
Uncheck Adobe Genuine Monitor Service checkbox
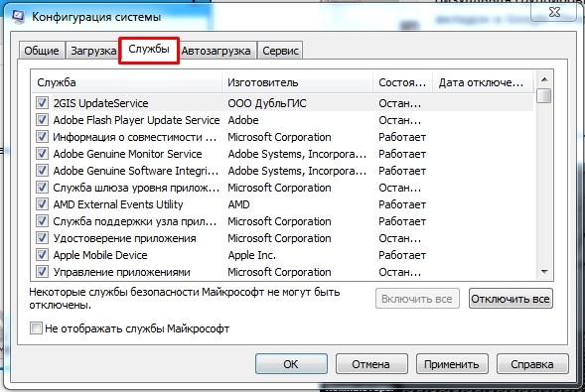[42, 154]
